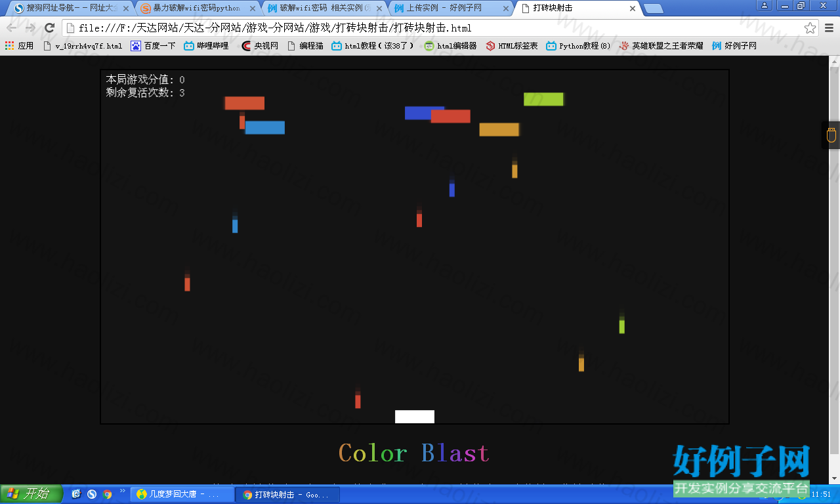
Task: Click the green brick
Action: pos(543,99)
